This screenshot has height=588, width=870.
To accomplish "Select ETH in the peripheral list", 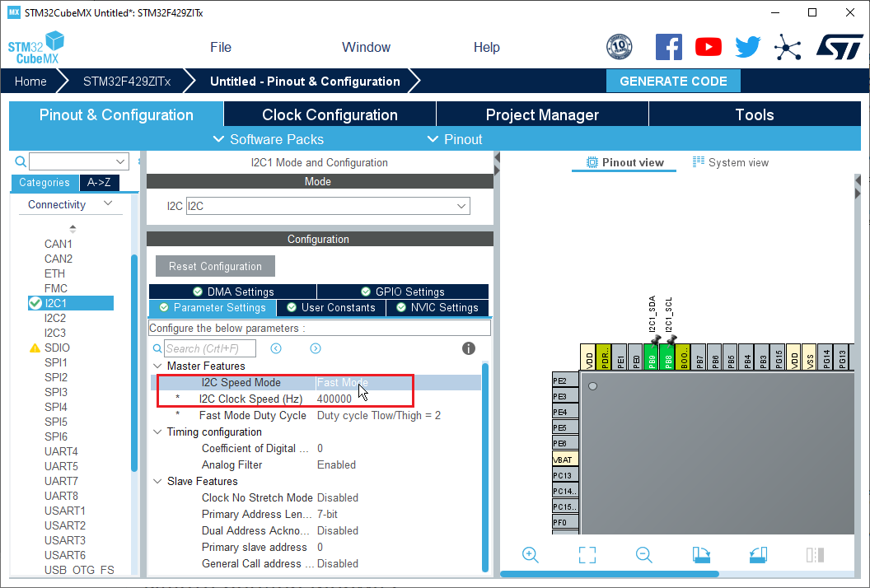I will (x=54, y=273).
